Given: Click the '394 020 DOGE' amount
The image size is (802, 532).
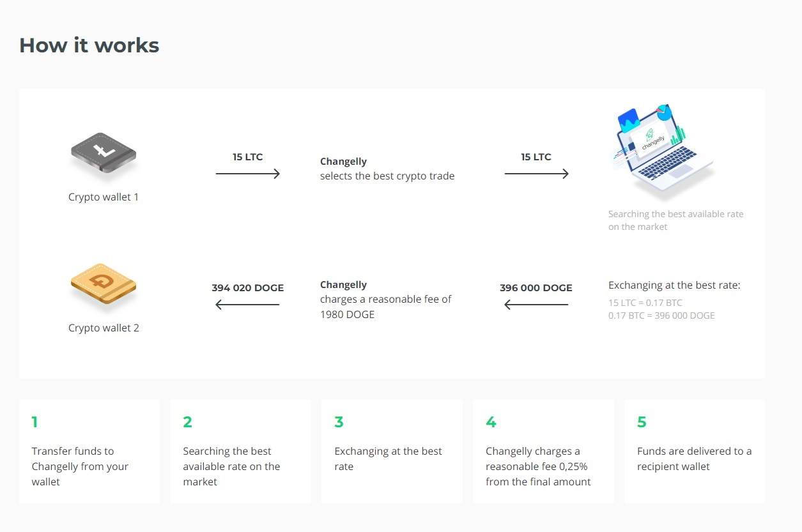Looking at the screenshot, I should (x=248, y=287).
